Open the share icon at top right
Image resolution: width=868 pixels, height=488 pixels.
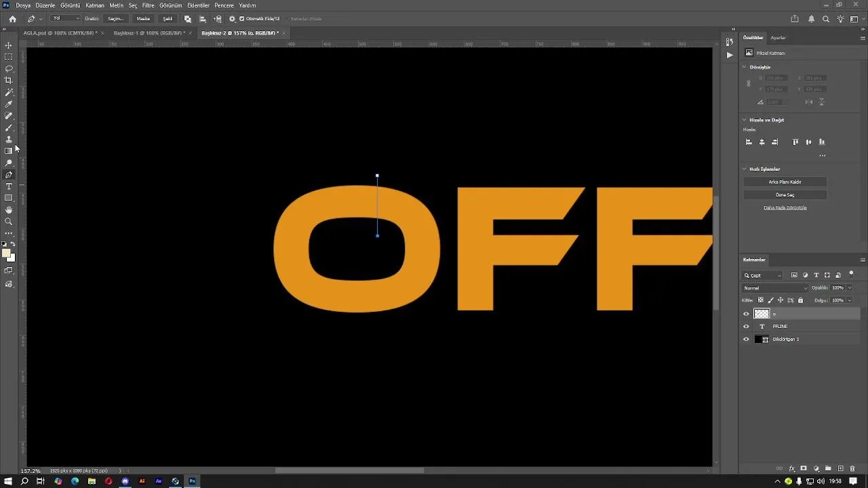[x=795, y=19]
